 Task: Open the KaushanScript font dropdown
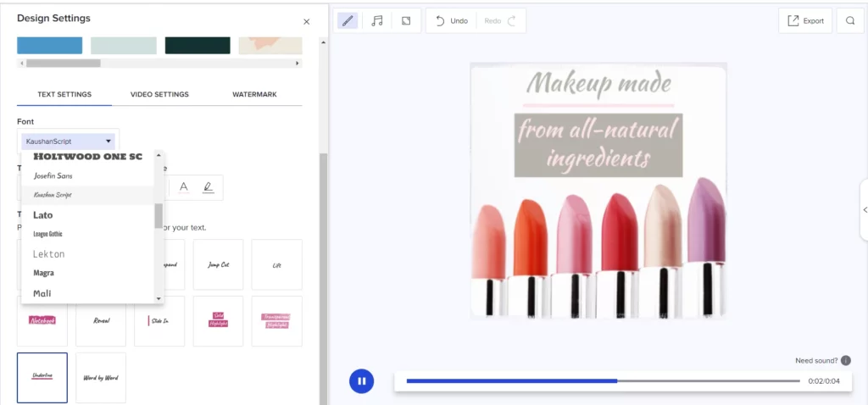click(x=68, y=141)
